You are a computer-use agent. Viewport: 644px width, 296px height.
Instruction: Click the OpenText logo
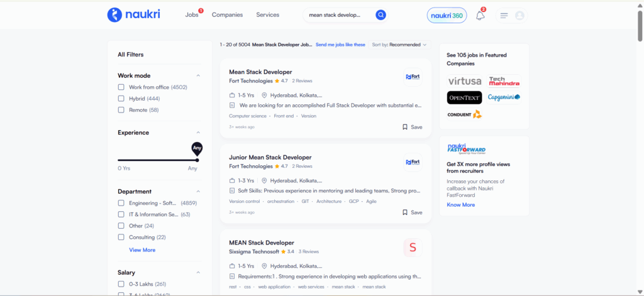click(465, 97)
